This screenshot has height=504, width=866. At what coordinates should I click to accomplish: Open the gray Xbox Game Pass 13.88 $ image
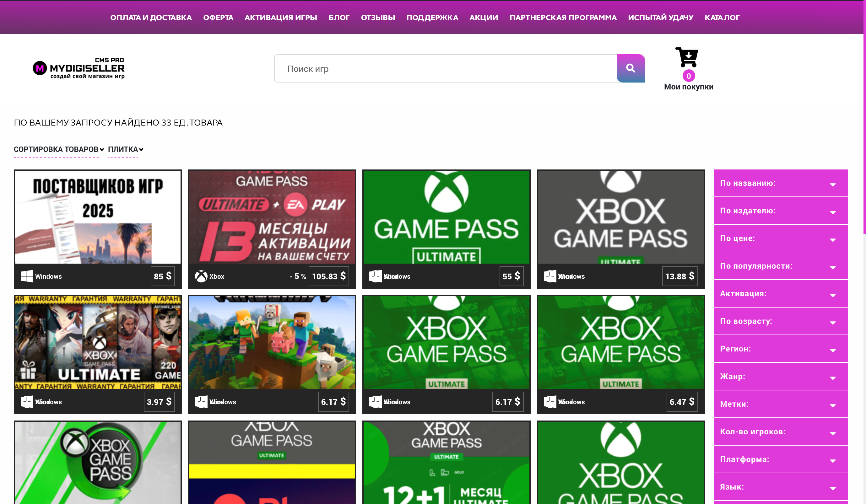(x=621, y=217)
